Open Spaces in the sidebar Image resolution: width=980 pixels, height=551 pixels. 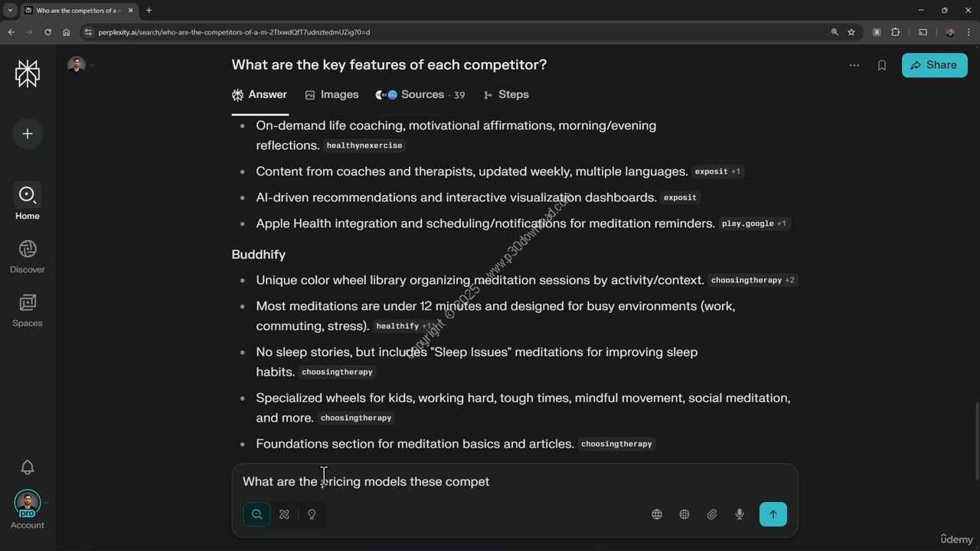28,310
